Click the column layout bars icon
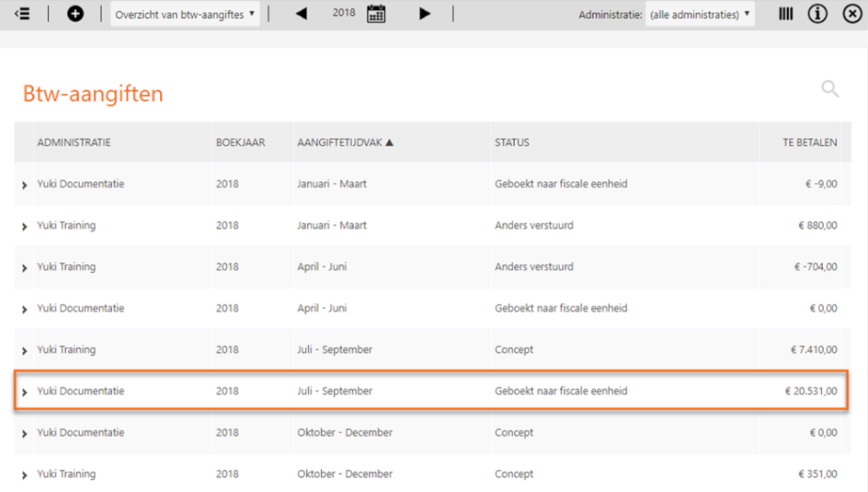Screen dimensions: 868x492 tap(785, 14)
